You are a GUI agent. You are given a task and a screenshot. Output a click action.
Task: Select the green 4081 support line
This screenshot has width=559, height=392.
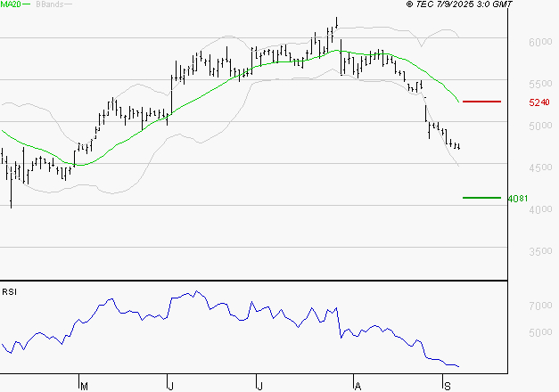[x=481, y=198]
